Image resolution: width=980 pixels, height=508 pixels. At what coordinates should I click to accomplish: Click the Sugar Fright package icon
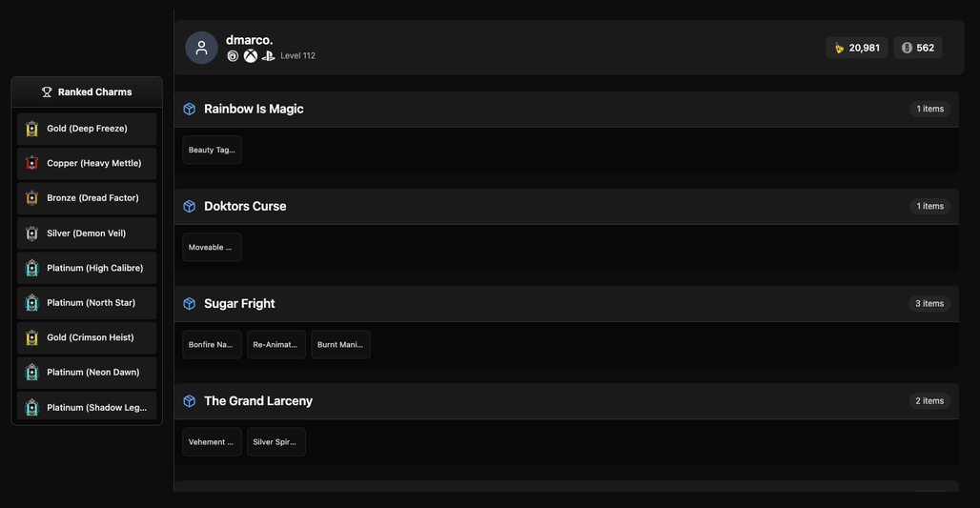click(x=190, y=304)
